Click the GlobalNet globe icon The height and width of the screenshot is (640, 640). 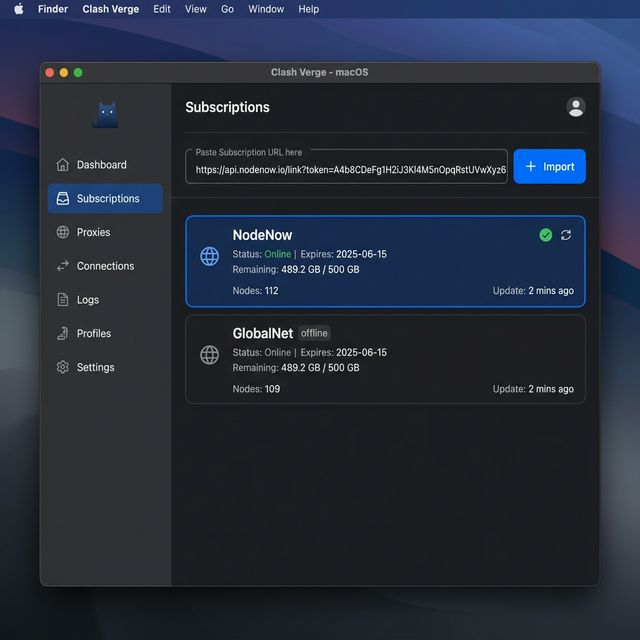[210, 355]
